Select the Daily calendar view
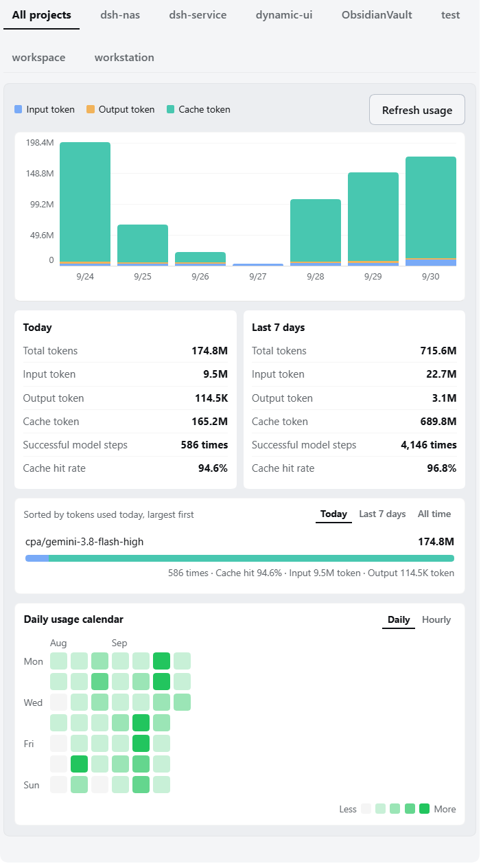The image size is (481, 868). pyautogui.click(x=399, y=620)
